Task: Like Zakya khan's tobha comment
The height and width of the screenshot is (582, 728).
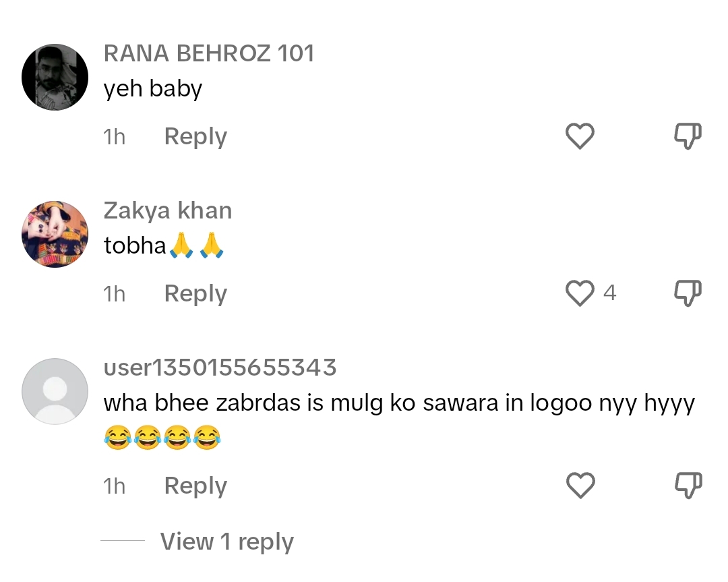Action: coord(580,293)
